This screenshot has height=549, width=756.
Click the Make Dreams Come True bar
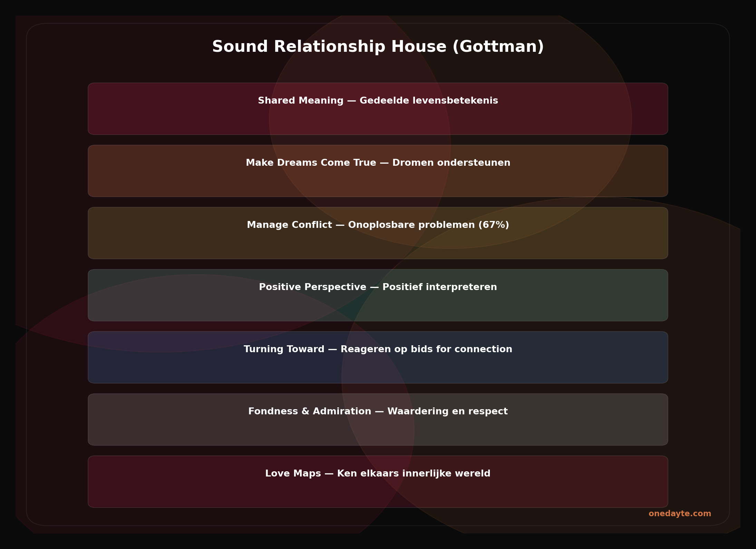[x=378, y=171]
